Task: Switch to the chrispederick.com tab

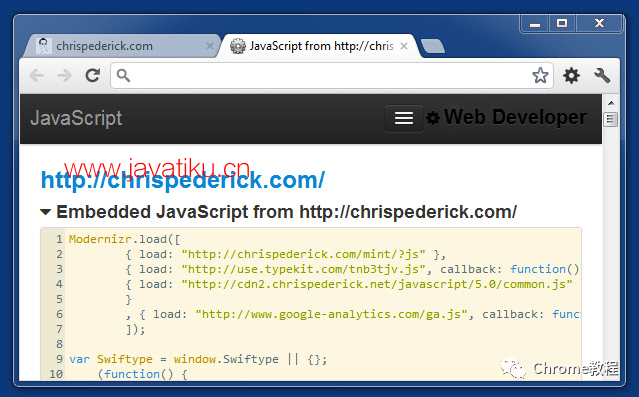Action: click(x=122, y=46)
